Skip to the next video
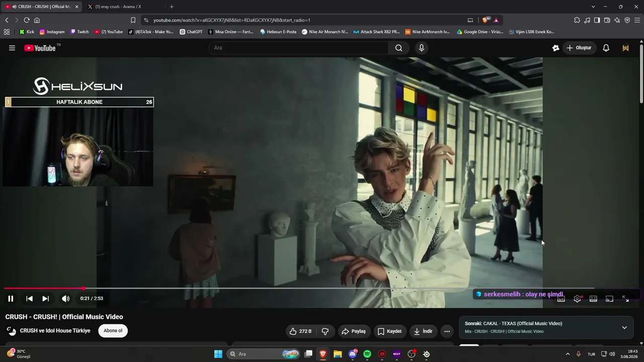Image resolution: width=644 pixels, height=362 pixels. [45, 299]
